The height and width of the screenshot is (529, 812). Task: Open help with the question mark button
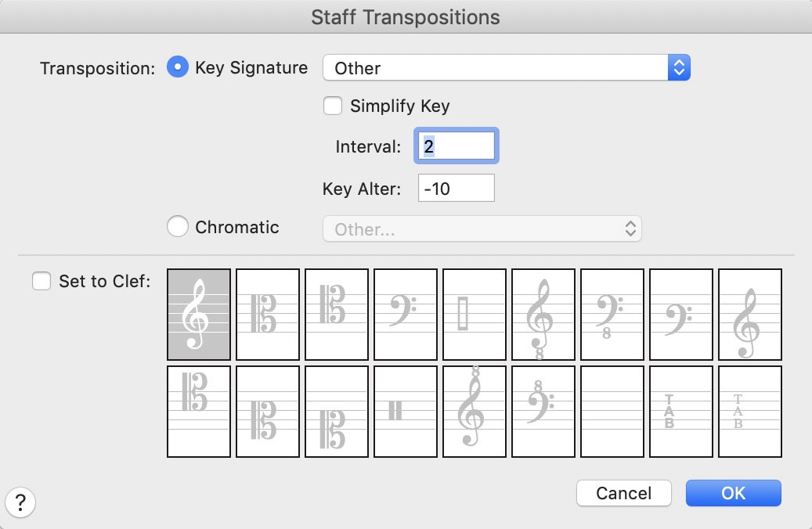click(x=21, y=502)
